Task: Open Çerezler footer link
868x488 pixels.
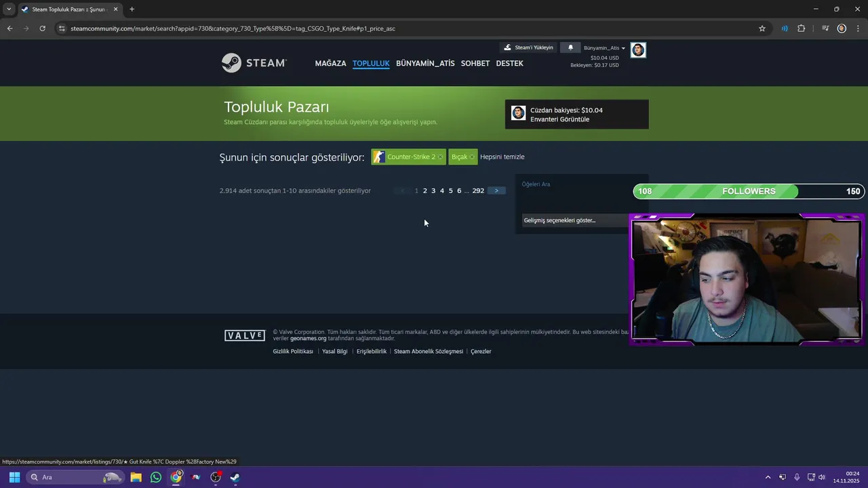Action: coord(481,351)
